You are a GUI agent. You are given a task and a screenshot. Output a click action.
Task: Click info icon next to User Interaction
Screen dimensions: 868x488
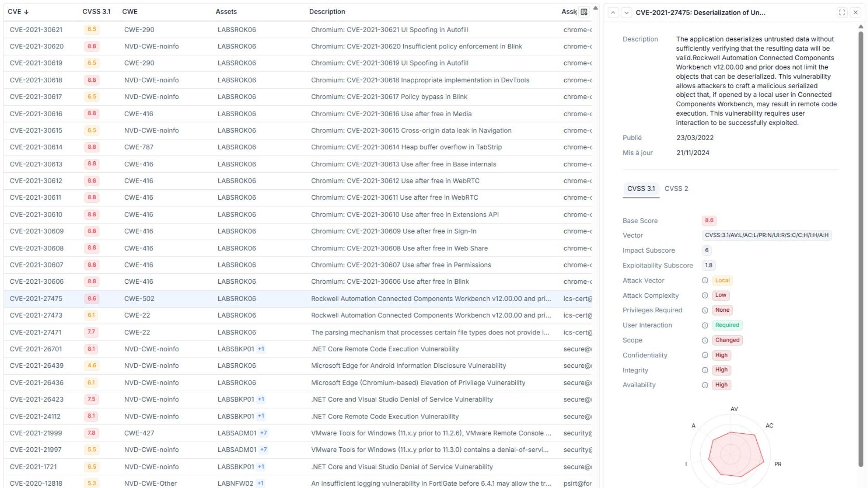click(x=705, y=325)
